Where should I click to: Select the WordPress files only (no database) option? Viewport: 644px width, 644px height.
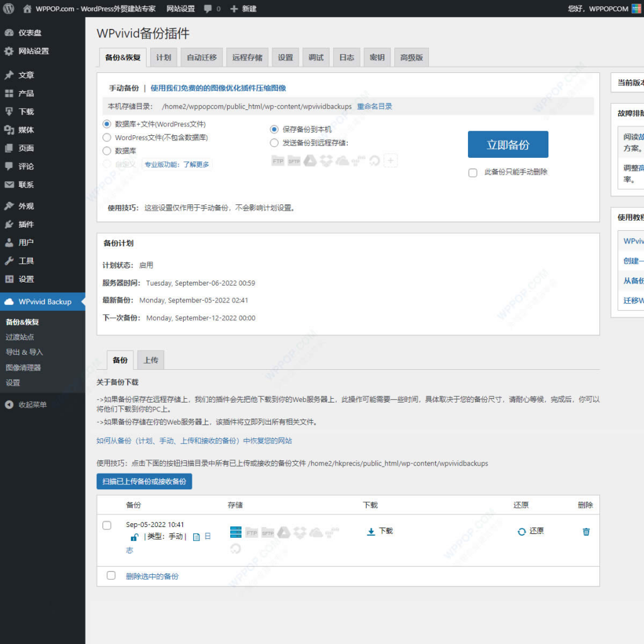107,137
